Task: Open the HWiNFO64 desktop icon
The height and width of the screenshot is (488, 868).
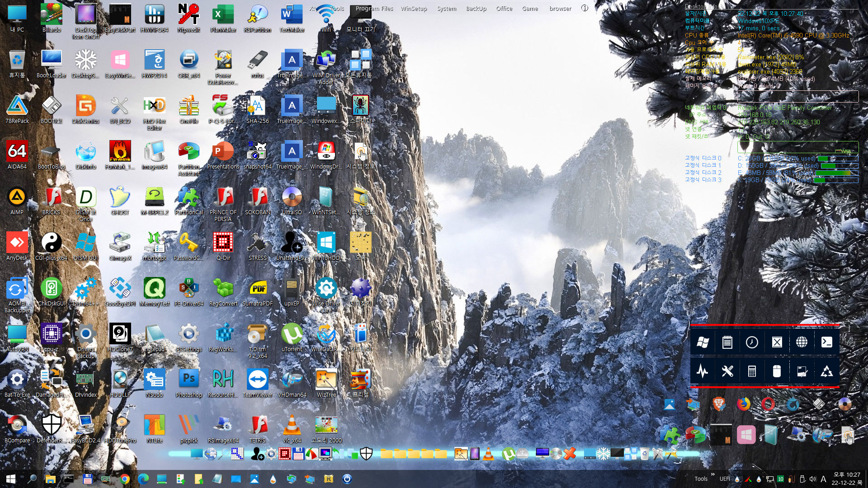Action: coord(154,18)
